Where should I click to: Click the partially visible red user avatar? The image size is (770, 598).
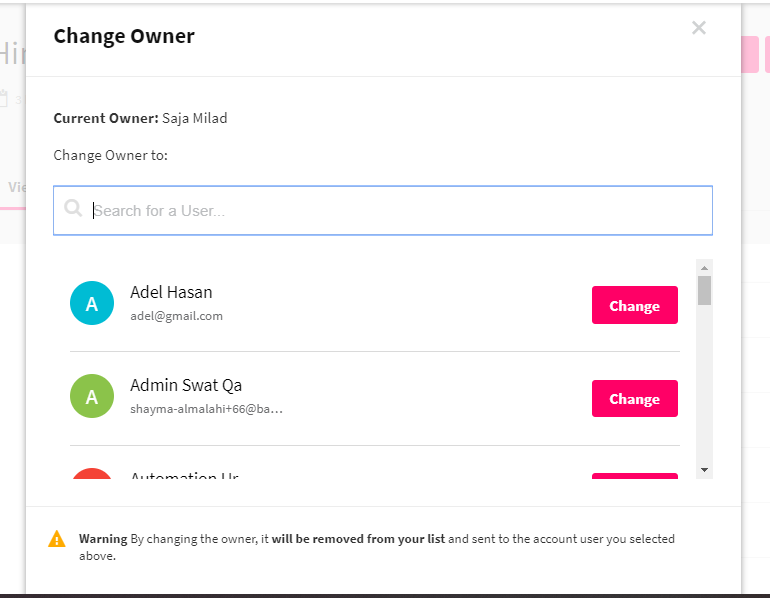pos(92,474)
